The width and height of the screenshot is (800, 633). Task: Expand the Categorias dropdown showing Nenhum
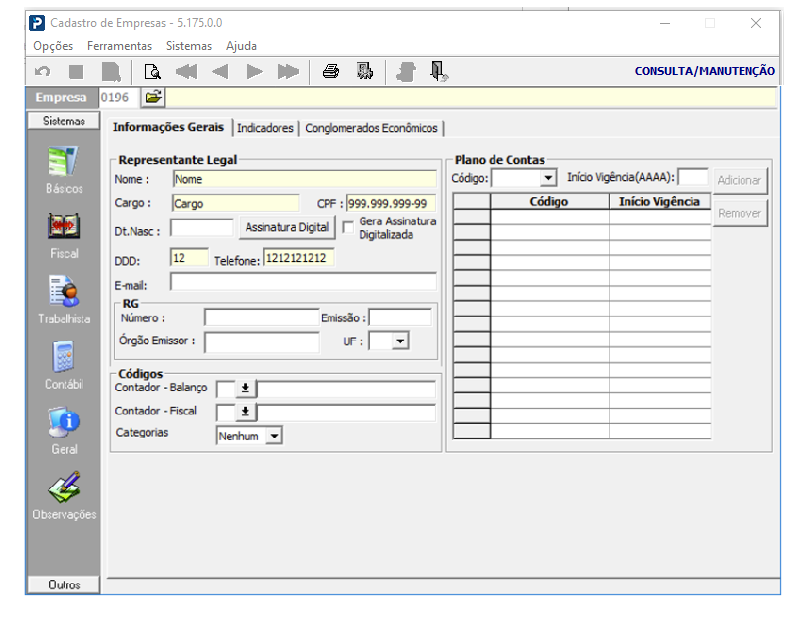tap(274, 436)
